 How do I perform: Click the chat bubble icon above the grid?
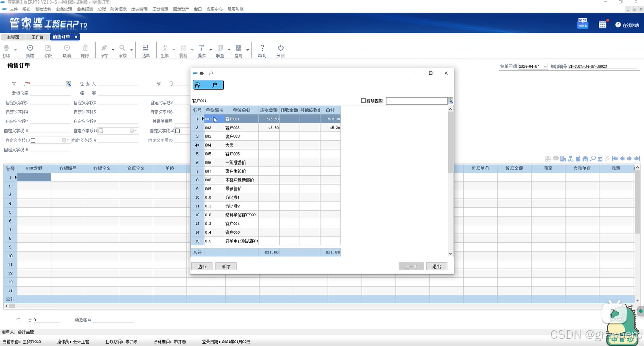point(555,159)
